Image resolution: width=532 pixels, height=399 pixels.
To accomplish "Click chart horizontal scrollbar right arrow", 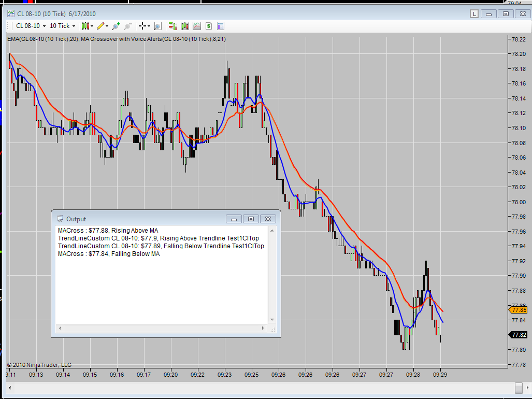I will 527,388.
